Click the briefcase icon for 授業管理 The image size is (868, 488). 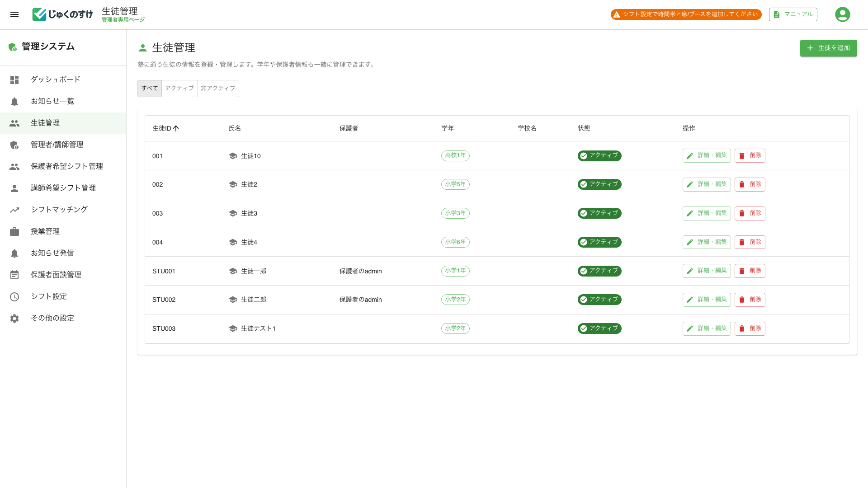point(14,232)
